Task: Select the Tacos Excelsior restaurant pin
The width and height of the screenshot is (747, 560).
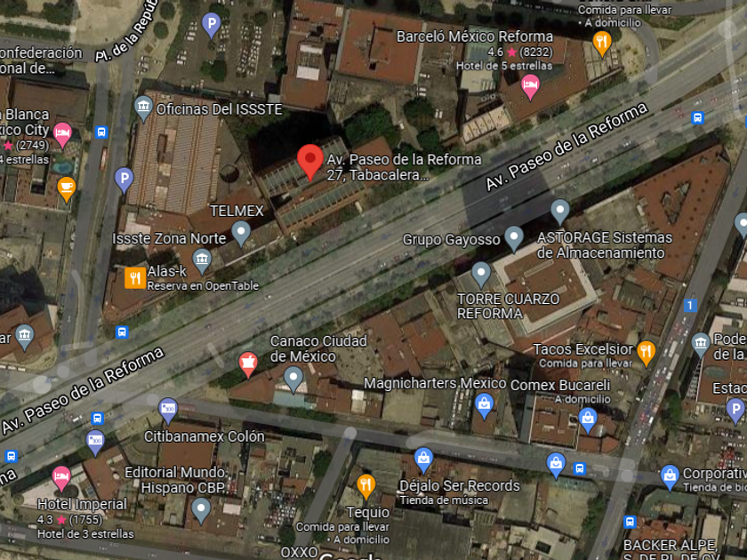Action: coord(646,354)
